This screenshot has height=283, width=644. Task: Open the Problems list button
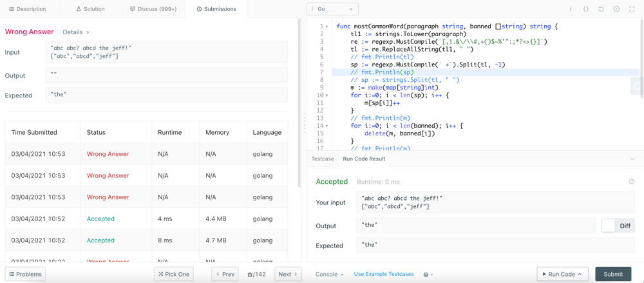pyautogui.click(x=26, y=275)
